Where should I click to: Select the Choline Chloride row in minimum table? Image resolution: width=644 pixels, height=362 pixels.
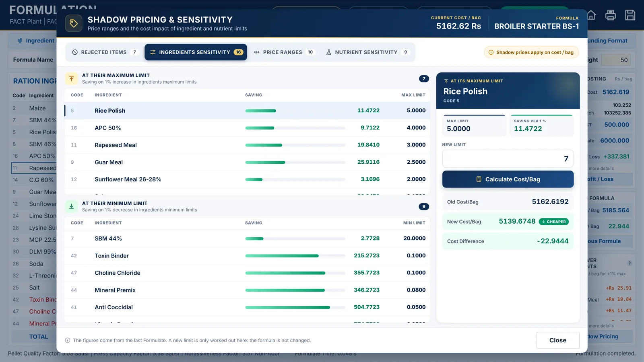pyautogui.click(x=247, y=273)
